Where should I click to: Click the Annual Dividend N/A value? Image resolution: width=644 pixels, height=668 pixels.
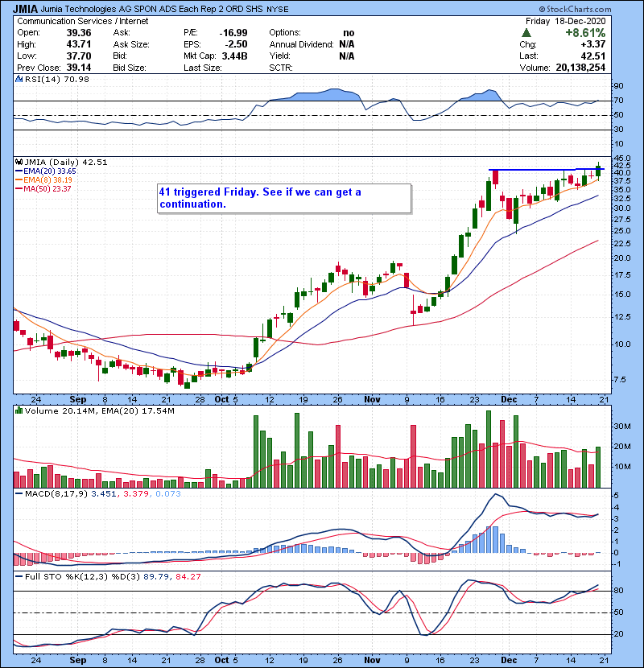pyautogui.click(x=347, y=44)
